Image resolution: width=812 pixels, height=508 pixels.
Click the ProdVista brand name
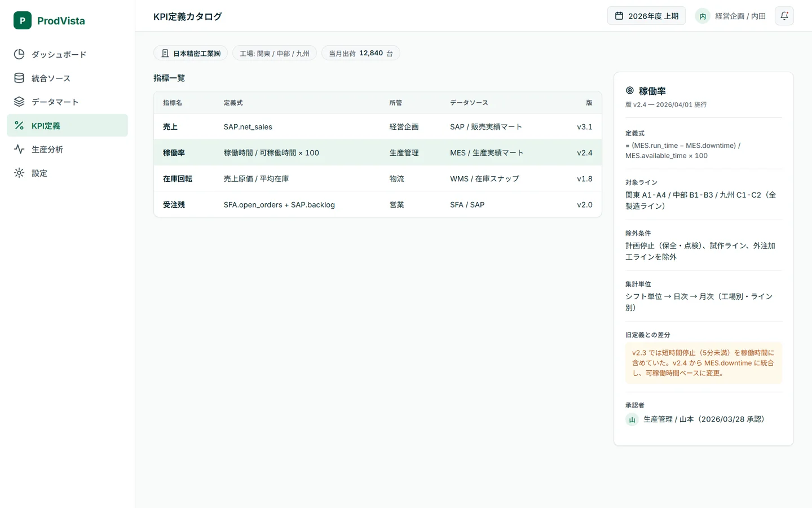[x=61, y=21]
